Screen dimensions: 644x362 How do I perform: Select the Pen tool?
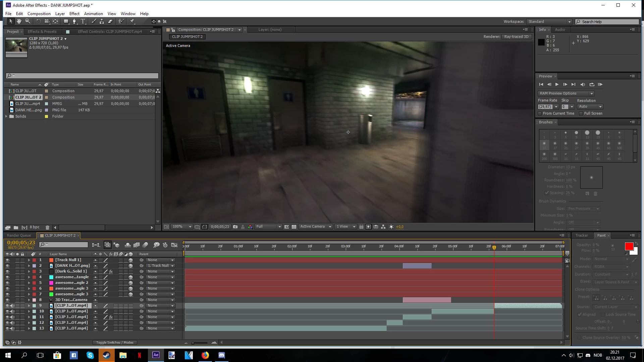point(74,21)
